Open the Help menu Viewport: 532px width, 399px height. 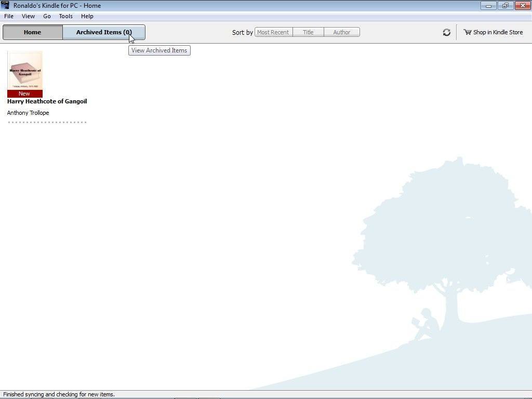tap(87, 16)
